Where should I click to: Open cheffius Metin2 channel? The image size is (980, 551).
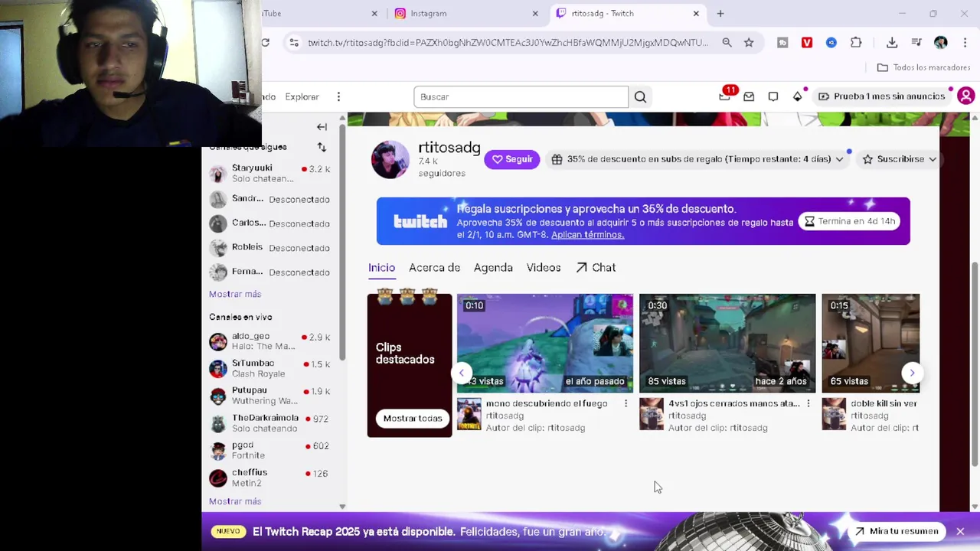[x=270, y=478]
